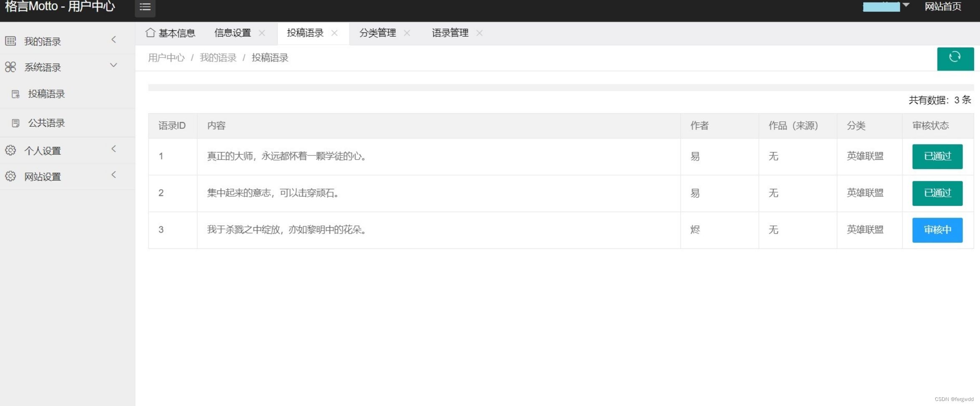
Task: Close the 语录管理 tab
Action: 480,33
